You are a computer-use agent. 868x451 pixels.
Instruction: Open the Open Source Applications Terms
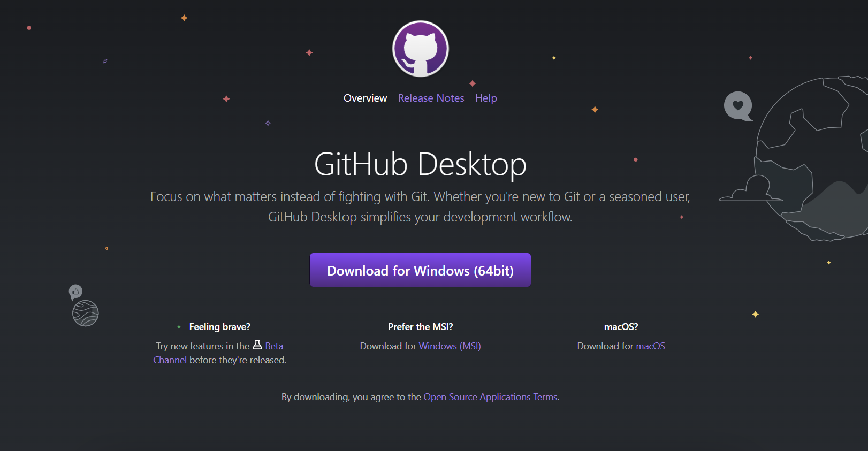pos(490,397)
